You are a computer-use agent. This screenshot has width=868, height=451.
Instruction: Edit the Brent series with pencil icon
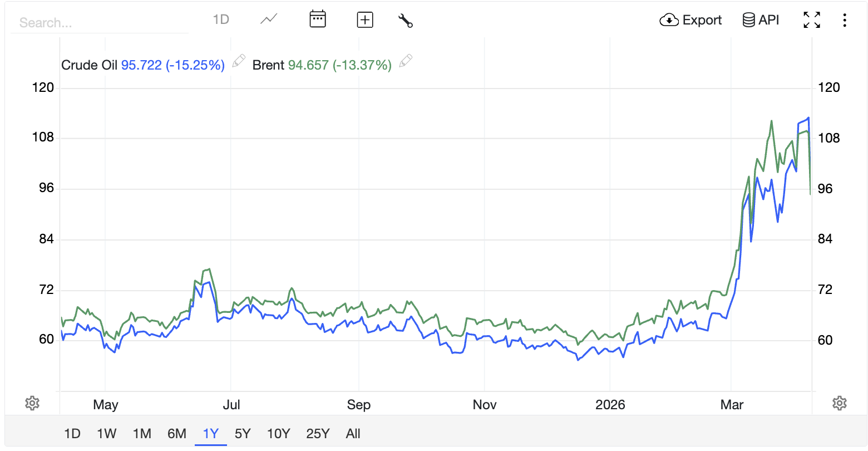[406, 61]
